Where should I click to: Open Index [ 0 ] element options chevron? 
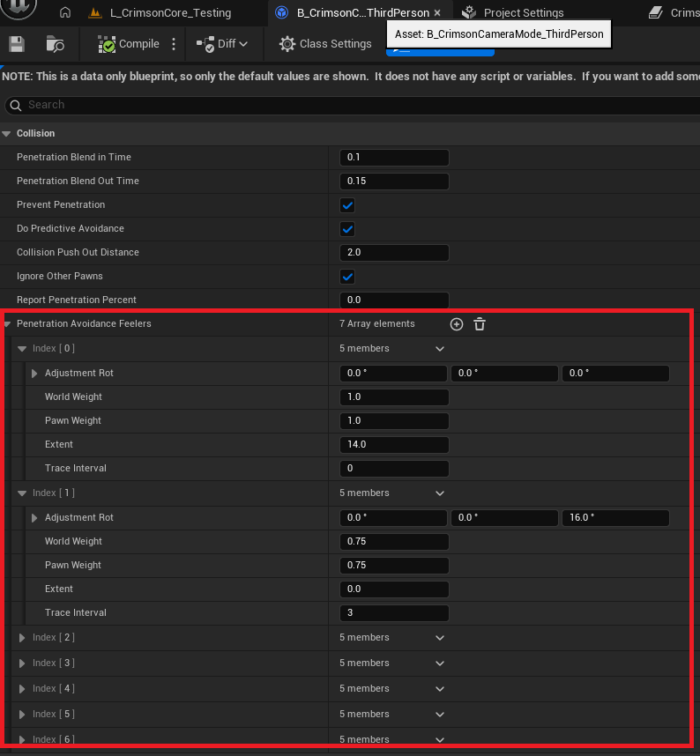(x=440, y=349)
